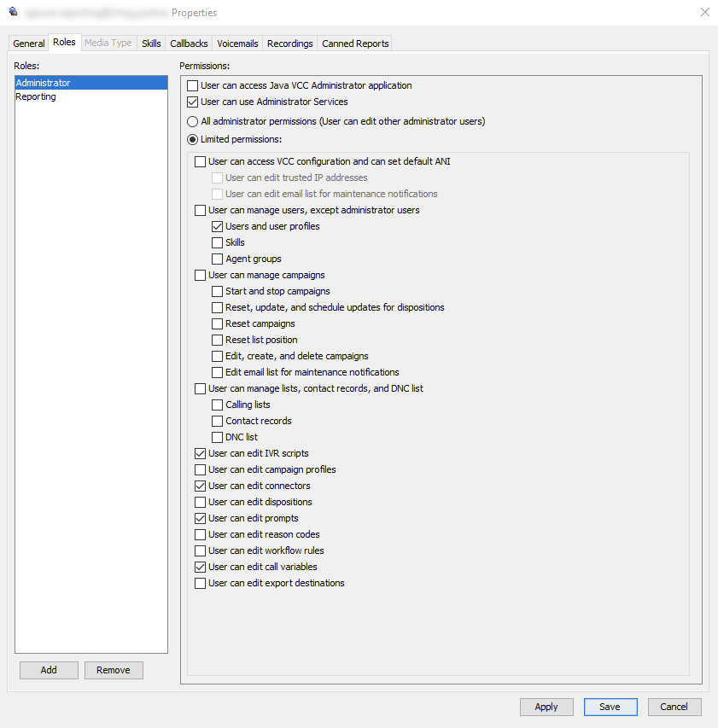Enable the 'Calling lists' permission
This screenshot has height=728, width=718.
click(x=217, y=405)
